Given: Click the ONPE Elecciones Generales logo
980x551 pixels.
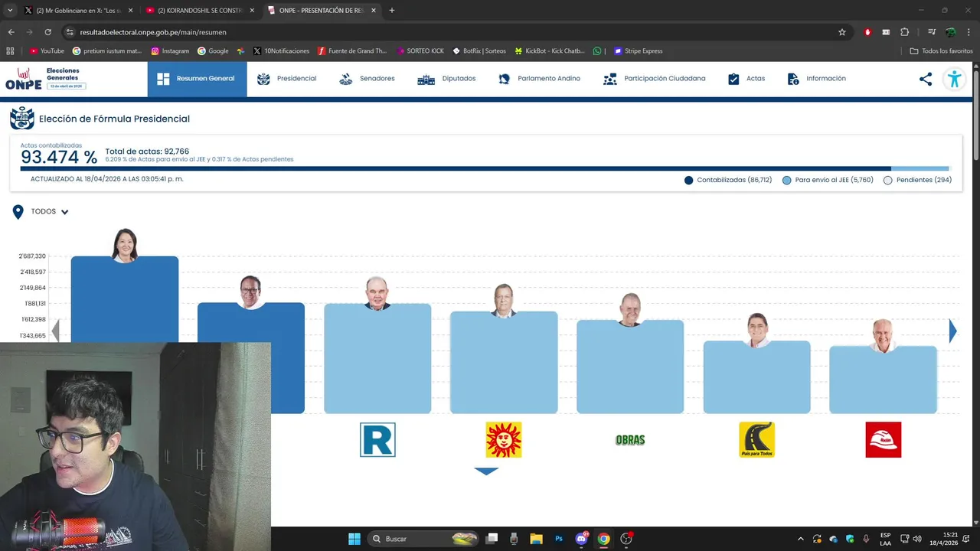Looking at the screenshot, I should (x=45, y=79).
